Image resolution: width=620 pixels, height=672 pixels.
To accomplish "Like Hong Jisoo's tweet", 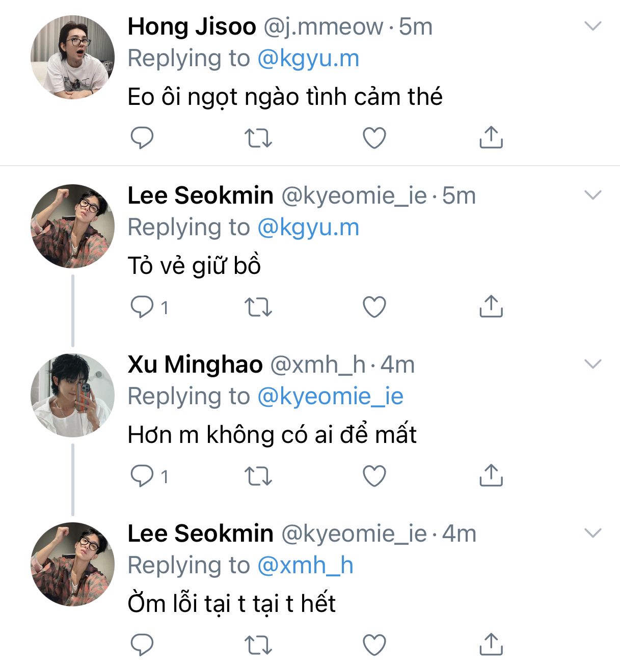I will [374, 137].
